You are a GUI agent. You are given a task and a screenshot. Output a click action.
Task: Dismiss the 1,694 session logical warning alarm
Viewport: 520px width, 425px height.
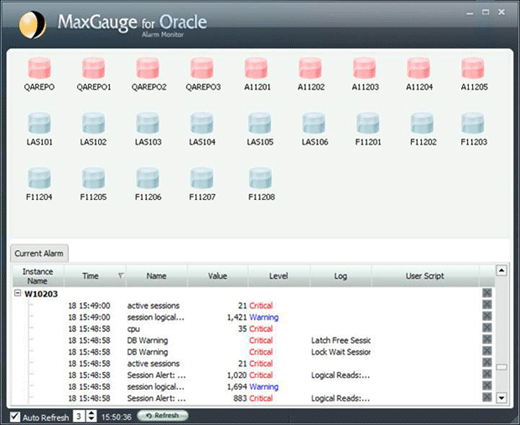point(487,386)
